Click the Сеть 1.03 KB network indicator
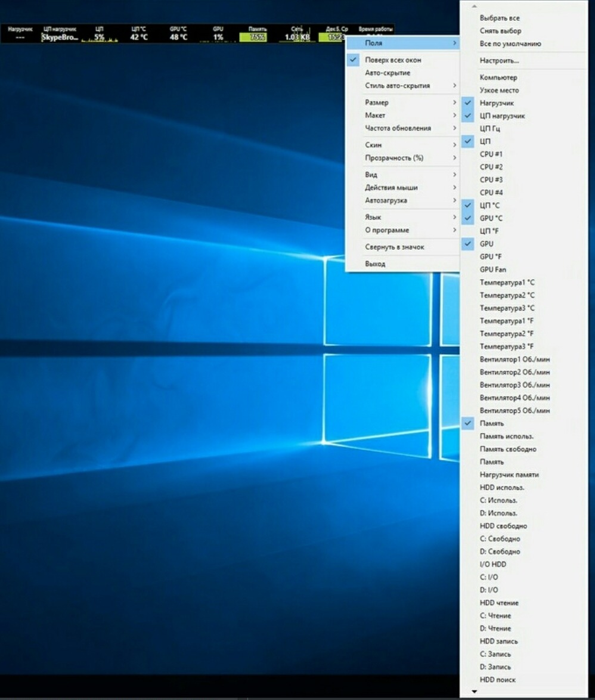Image resolution: width=595 pixels, height=700 pixels. [x=297, y=37]
